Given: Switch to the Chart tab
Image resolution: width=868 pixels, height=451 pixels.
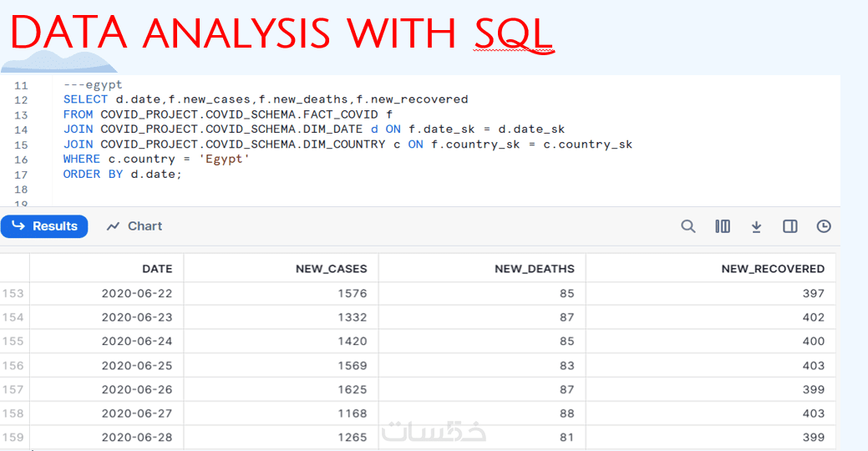Looking at the screenshot, I should click(135, 226).
